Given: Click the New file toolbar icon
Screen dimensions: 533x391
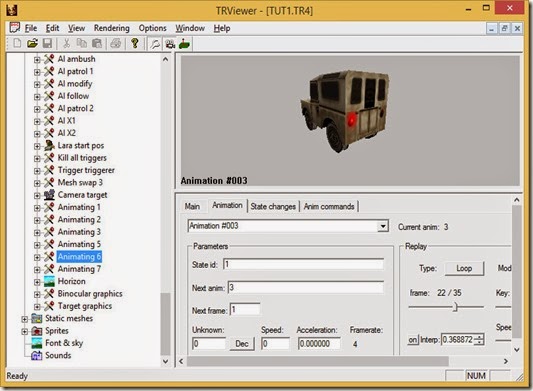Looking at the screenshot, I should pos(17,44).
